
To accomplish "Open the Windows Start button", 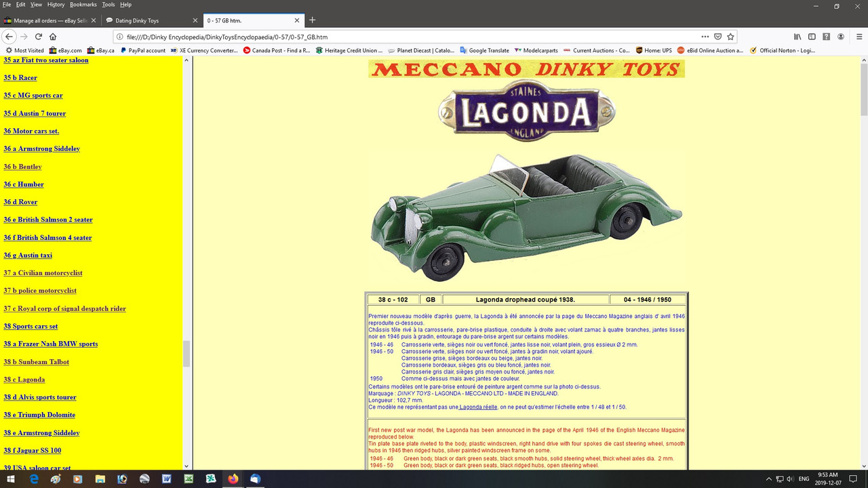I will pyautogui.click(x=12, y=479).
